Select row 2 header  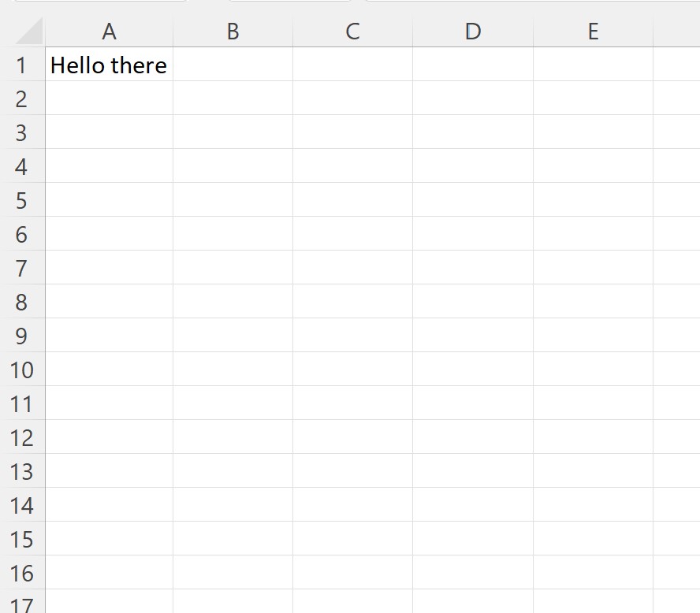(22, 98)
